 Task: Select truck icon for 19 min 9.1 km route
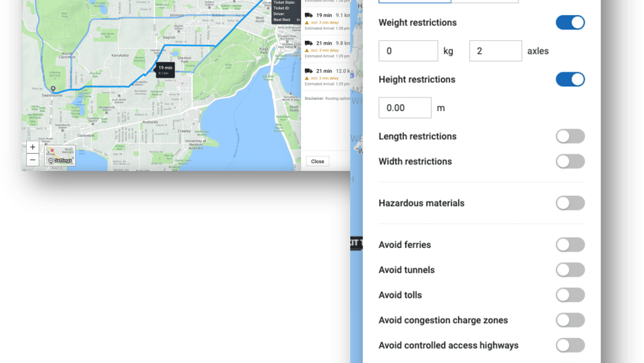pos(308,14)
